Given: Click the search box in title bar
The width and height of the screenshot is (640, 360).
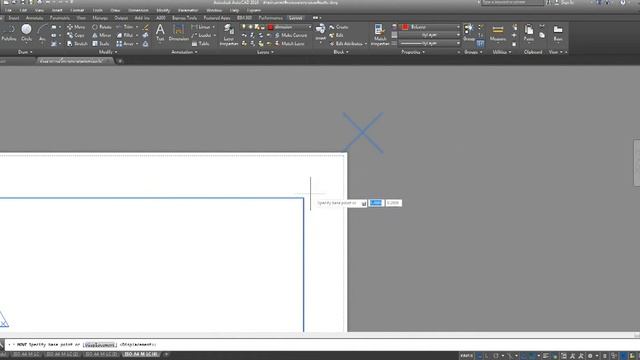Looking at the screenshot, I should tap(513, 2).
